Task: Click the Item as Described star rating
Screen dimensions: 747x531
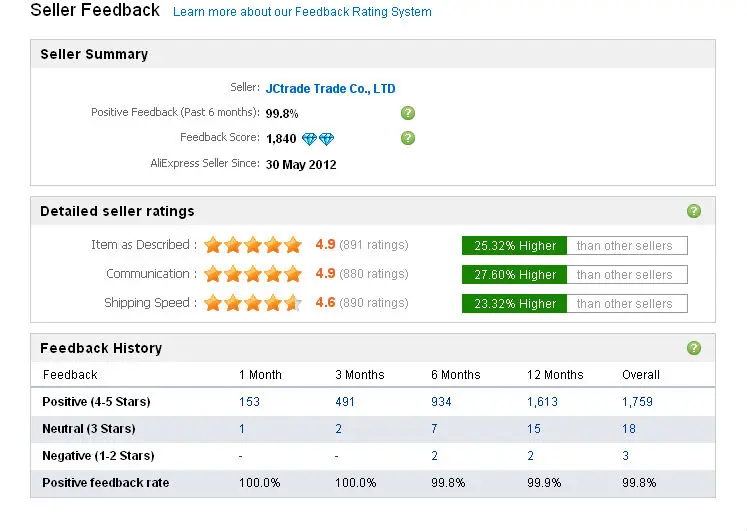Action: 253,245
